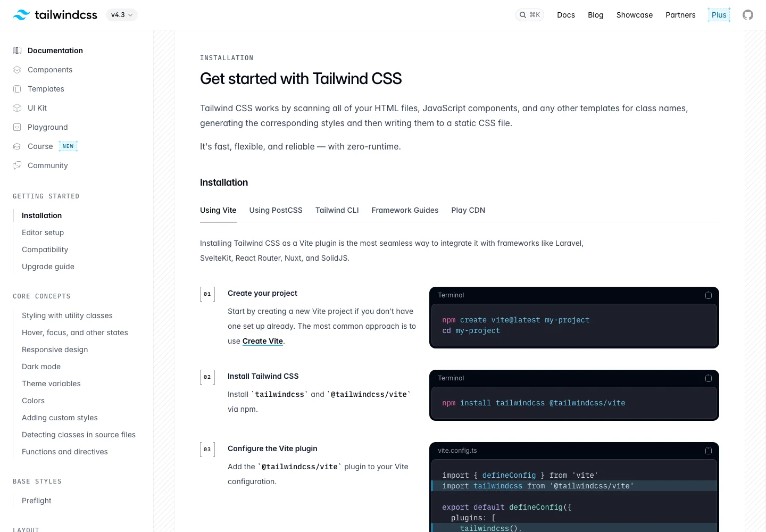Open Detecting classes in source files
This screenshot has width=766, height=532.
(79, 435)
